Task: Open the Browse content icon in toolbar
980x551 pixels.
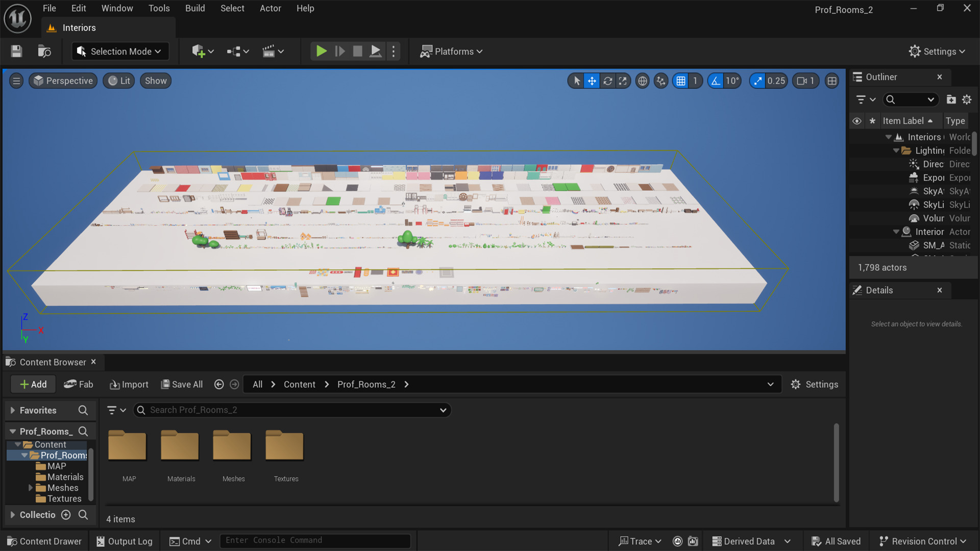Action: click(x=44, y=51)
